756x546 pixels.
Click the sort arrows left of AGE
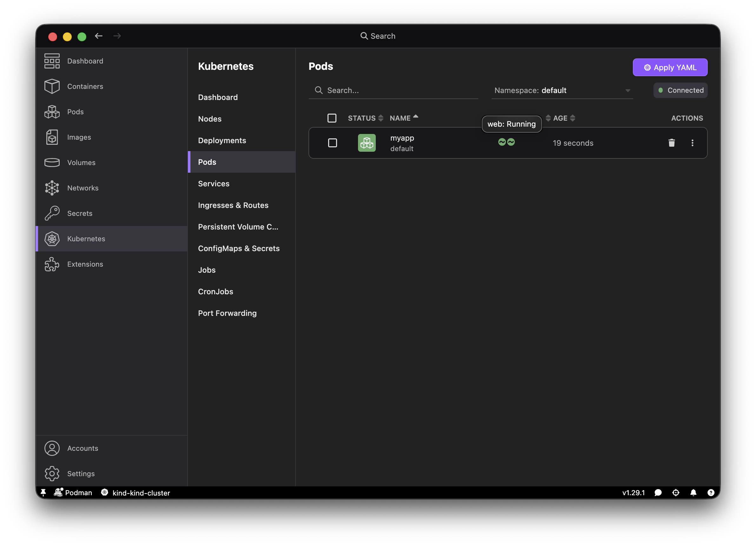548,118
